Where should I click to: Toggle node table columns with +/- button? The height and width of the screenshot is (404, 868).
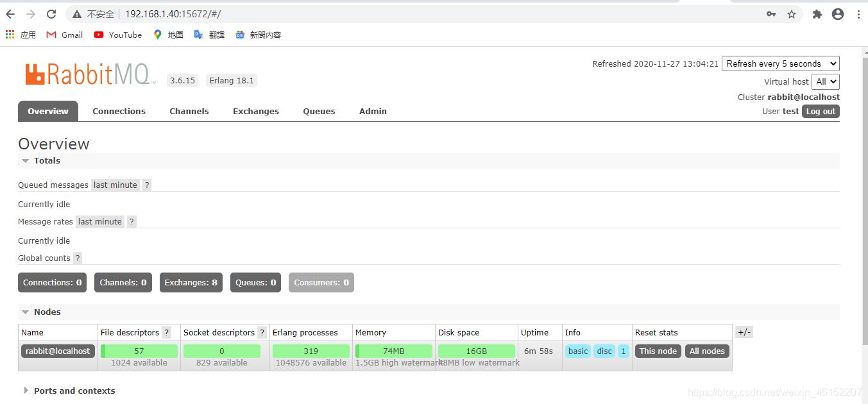(x=744, y=332)
